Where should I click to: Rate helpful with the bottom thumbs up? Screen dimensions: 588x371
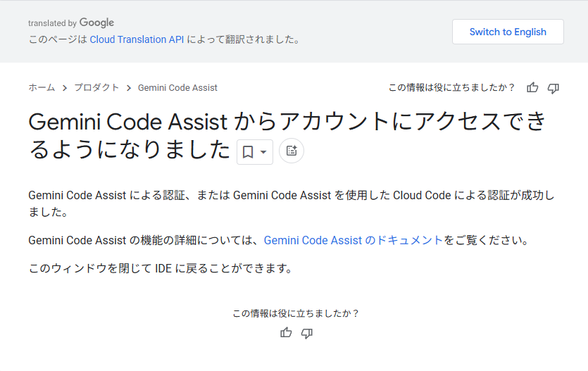(x=286, y=333)
